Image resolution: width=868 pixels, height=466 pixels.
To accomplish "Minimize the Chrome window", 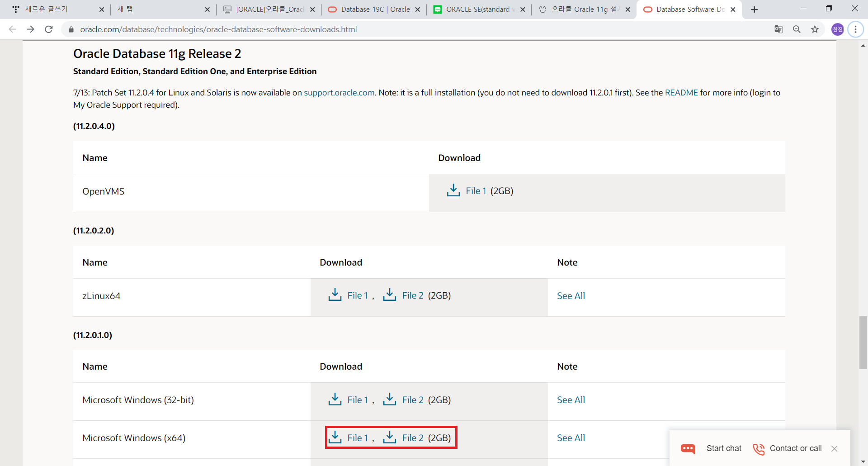I will (x=803, y=9).
